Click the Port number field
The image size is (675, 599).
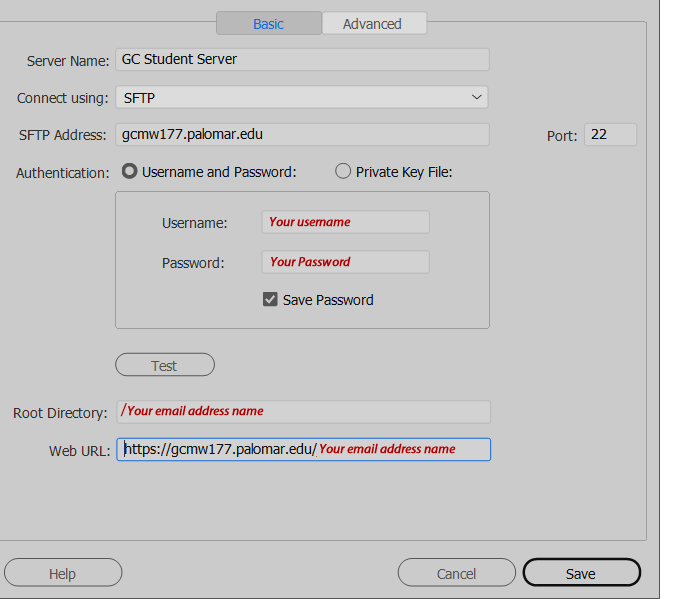(x=610, y=134)
